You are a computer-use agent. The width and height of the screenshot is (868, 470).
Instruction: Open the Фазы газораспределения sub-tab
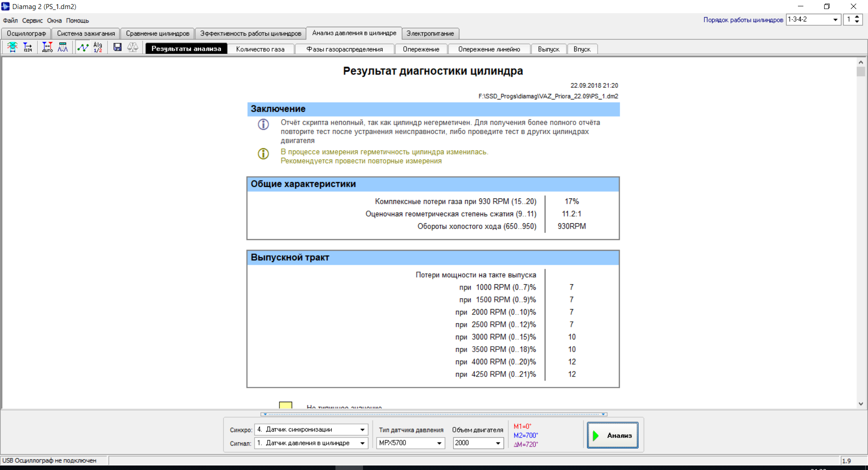[x=344, y=49]
